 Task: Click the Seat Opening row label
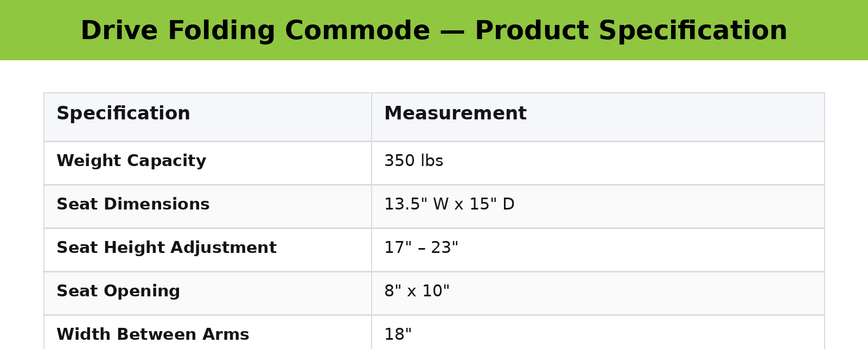(x=118, y=291)
